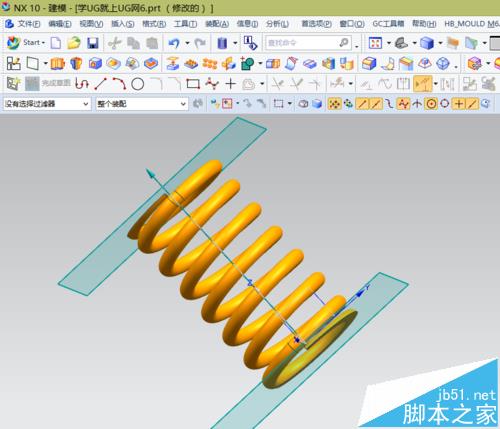The image size is (500, 429).
Task: Click the Copy icon
Action: tap(133, 43)
